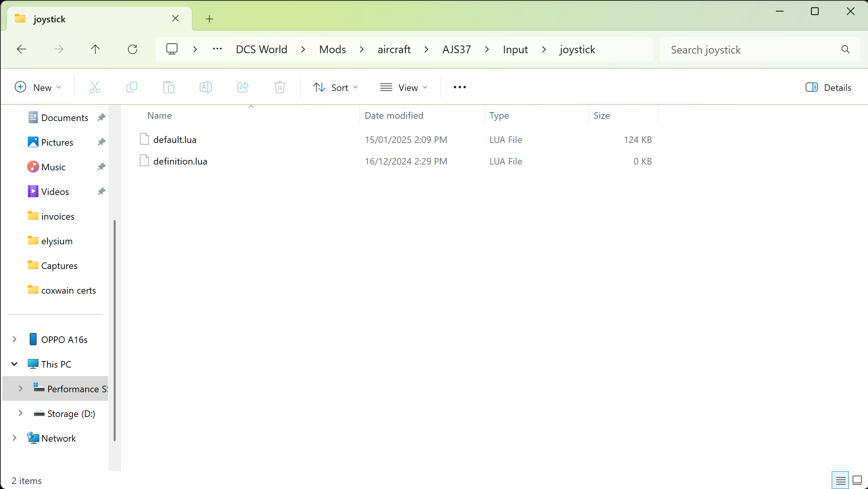Open the View dropdown menu
Viewport: 868px width, 489px height.
coord(404,87)
